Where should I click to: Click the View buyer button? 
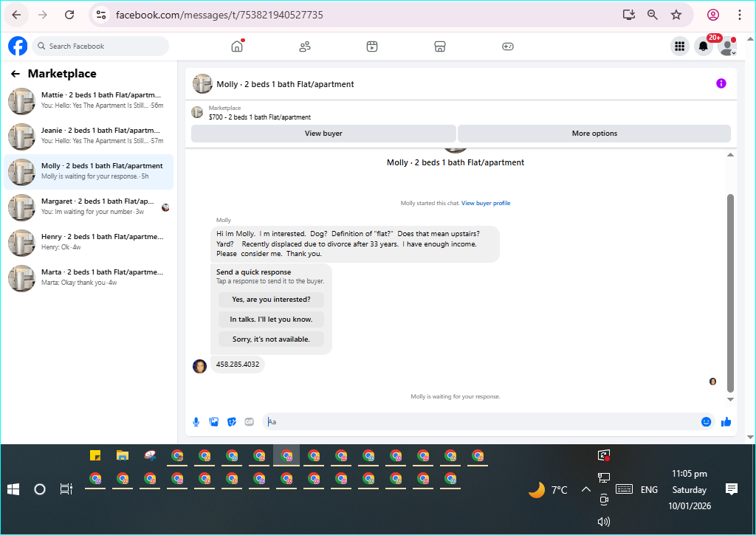click(x=323, y=134)
